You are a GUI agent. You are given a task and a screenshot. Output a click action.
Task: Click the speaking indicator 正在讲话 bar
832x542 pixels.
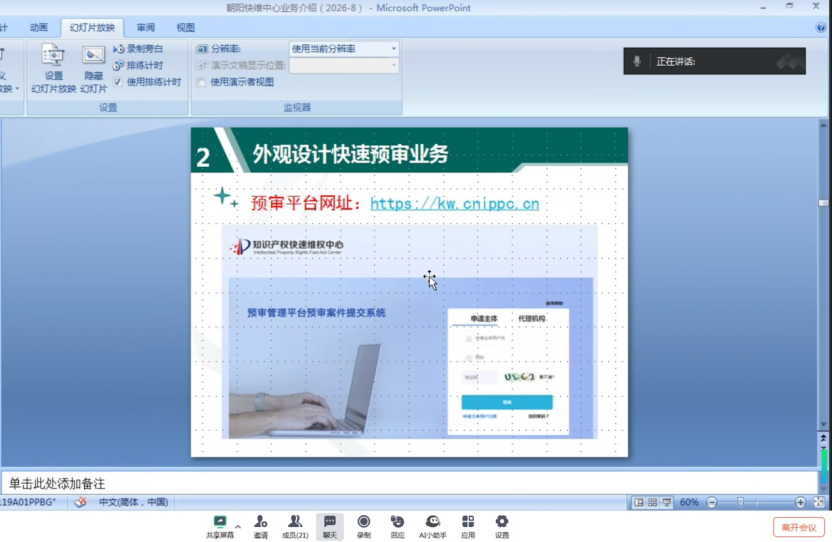714,61
